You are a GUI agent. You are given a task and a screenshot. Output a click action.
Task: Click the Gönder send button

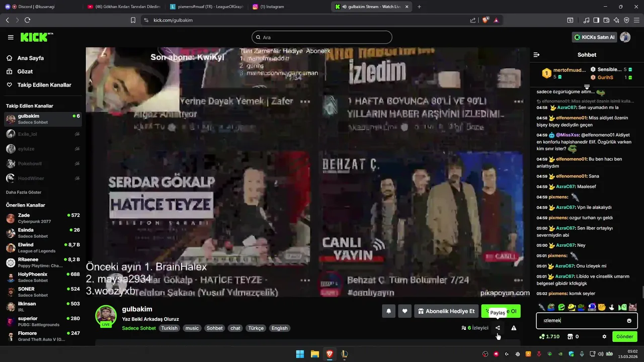[x=624, y=336]
